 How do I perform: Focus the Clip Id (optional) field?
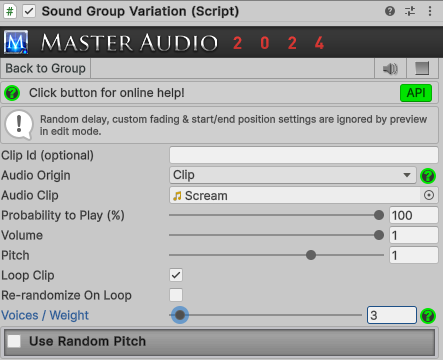point(304,155)
